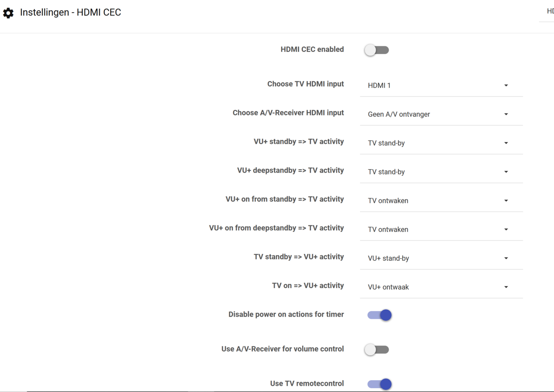Enable the HDMI CEC enabled switch
Image resolution: width=554 pixels, height=392 pixels.
(x=377, y=50)
